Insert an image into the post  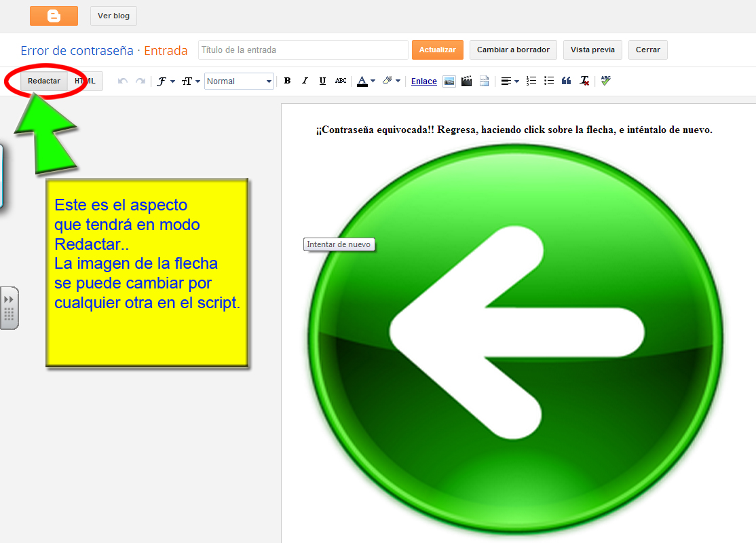449,81
